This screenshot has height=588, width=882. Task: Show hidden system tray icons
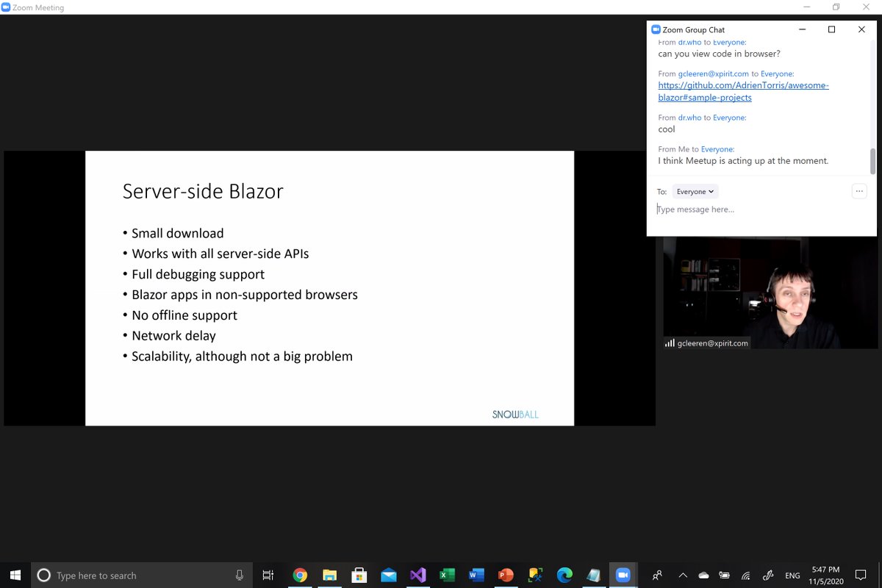[x=682, y=576]
